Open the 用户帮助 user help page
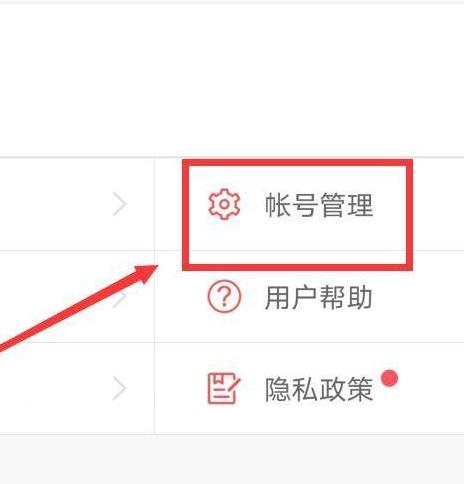Viewport: 464px width, 484px height. (309, 296)
